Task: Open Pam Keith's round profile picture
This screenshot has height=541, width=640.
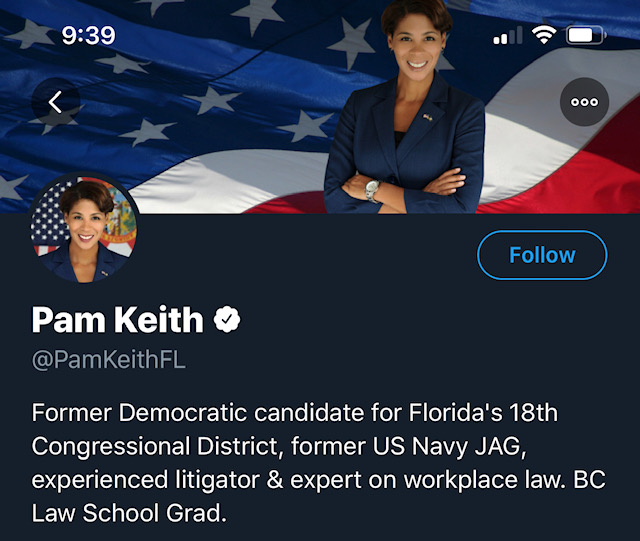Action: click(85, 230)
